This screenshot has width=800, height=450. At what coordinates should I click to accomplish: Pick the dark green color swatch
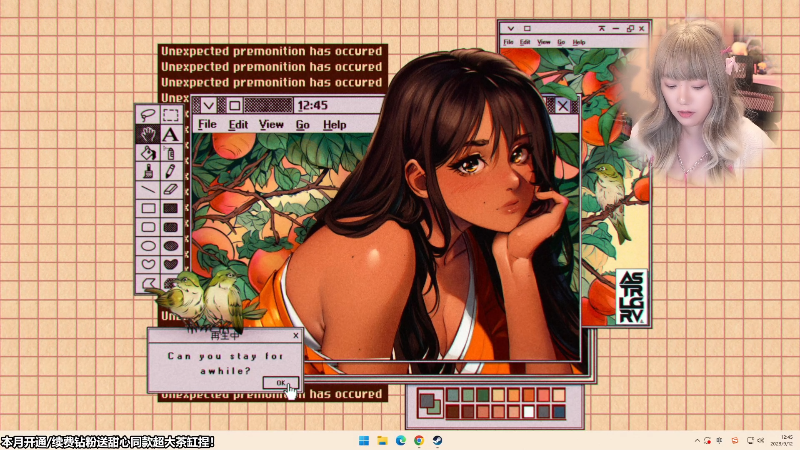coord(483,395)
